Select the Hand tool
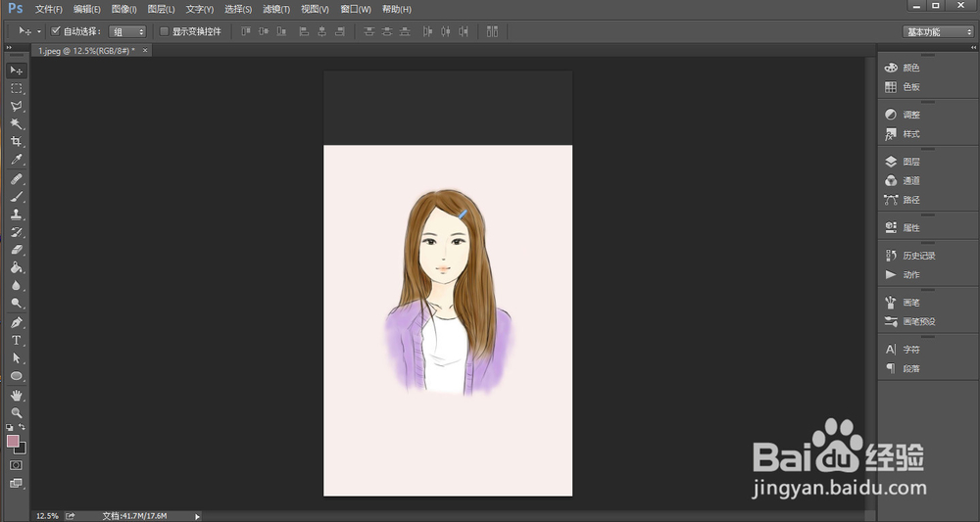 (x=17, y=396)
